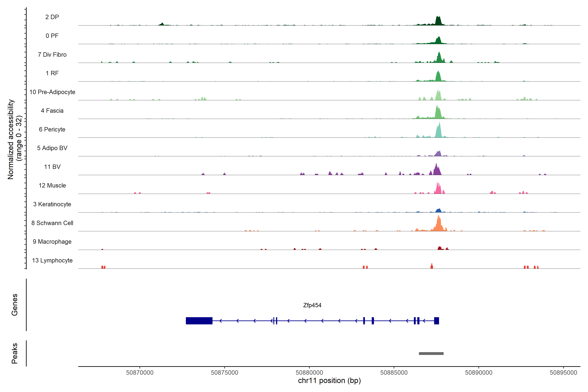Click the 50895000 axis tick label
The image size is (588, 392).
pos(563,373)
